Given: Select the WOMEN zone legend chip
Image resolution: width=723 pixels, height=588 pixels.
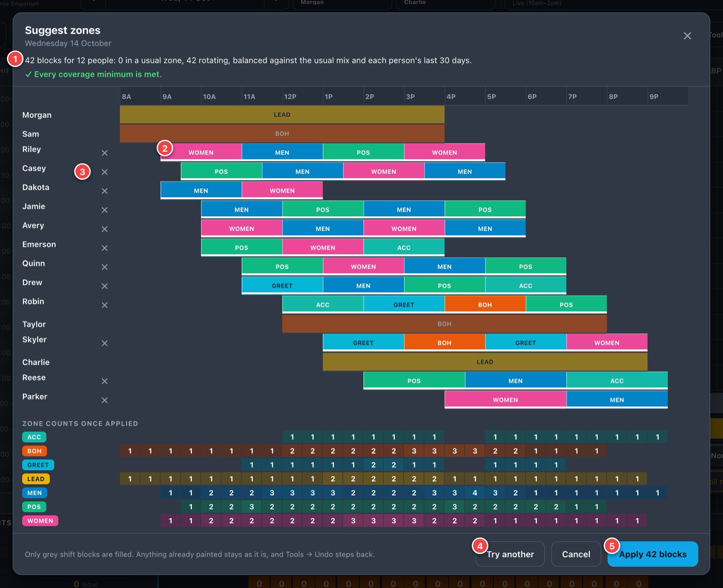Looking at the screenshot, I should click(40, 521).
